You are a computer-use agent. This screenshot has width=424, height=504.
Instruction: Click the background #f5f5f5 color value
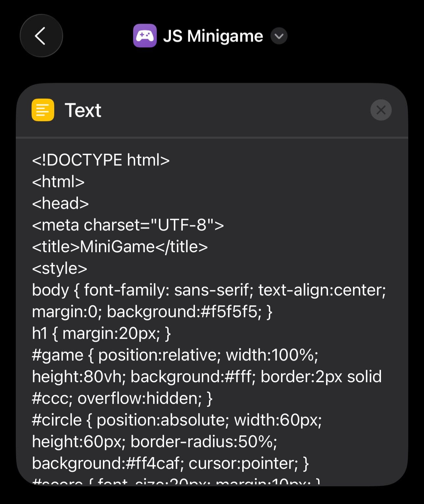click(x=230, y=312)
